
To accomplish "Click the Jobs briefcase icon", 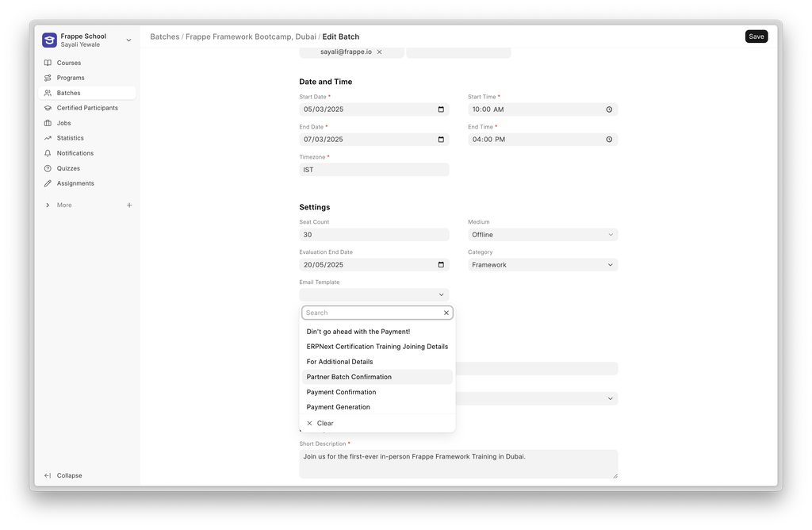I will click(x=48, y=123).
